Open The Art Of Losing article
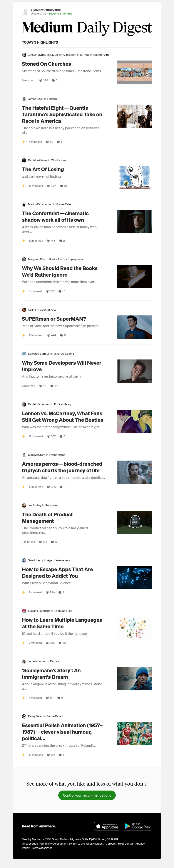 (x=43, y=169)
